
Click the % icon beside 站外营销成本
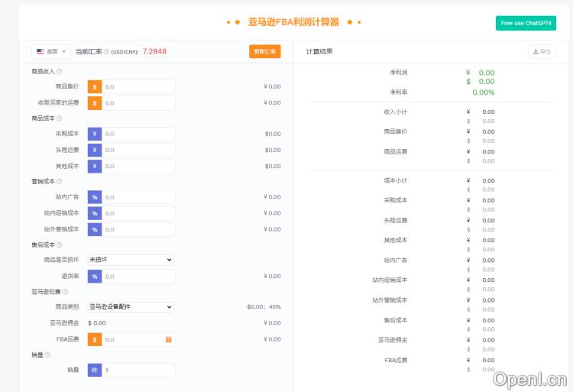coord(95,229)
